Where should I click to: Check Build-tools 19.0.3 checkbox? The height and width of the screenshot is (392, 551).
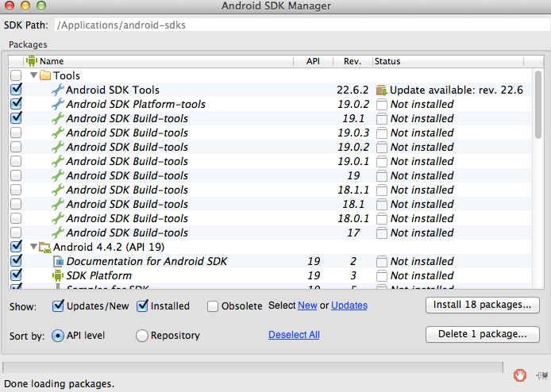coord(16,133)
